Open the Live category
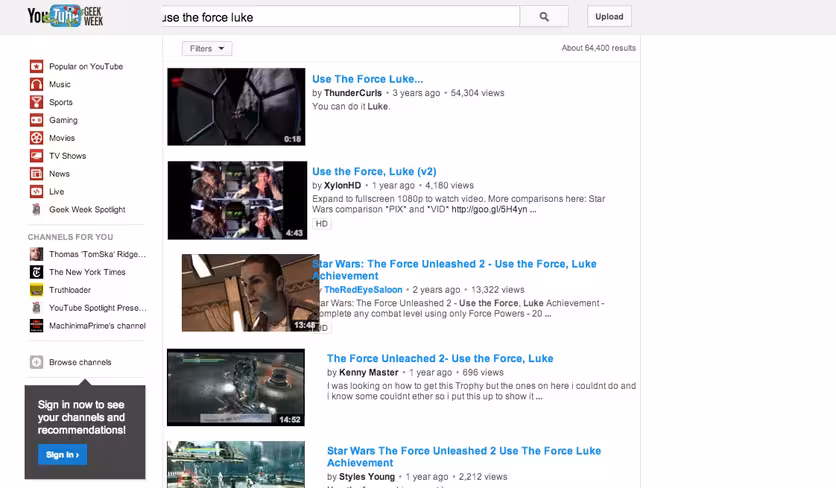The width and height of the screenshot is (836, 488). coord(57,191)
